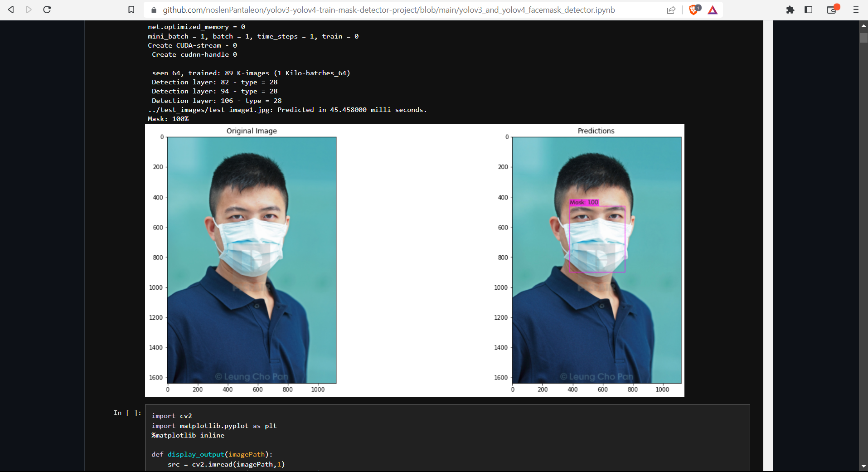
Task: Click the 'Mask: 100%' output line
Action: tap(168, 119)
